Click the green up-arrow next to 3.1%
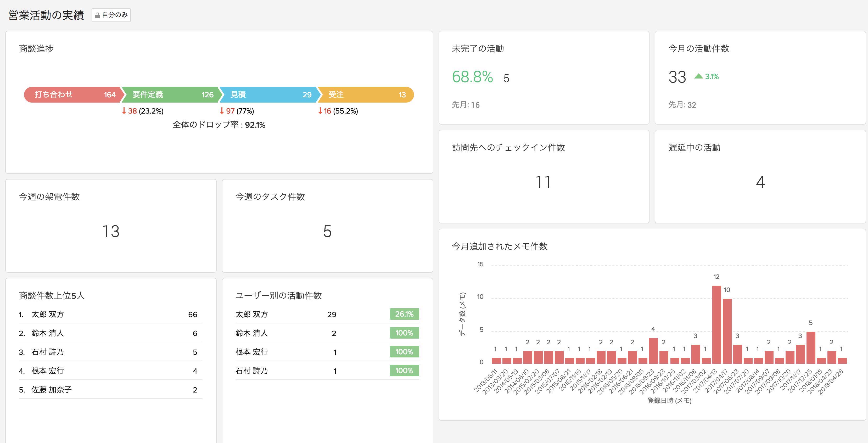 point(698,76)
